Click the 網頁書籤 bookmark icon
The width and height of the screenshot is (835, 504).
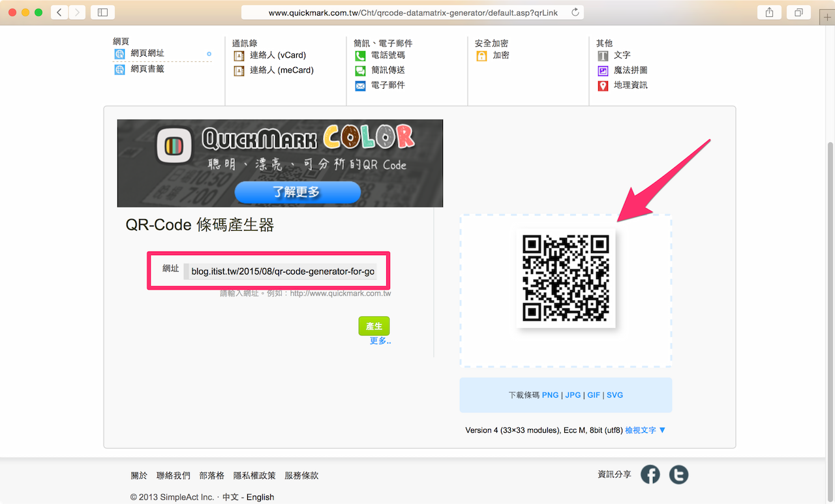[x=120, y=69]
